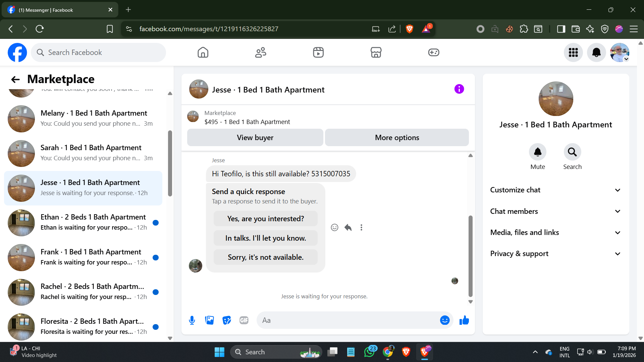The height and width of the screenshot is (362, 644).
Task: Open conversation information purple icon
Action: (459, 89)
